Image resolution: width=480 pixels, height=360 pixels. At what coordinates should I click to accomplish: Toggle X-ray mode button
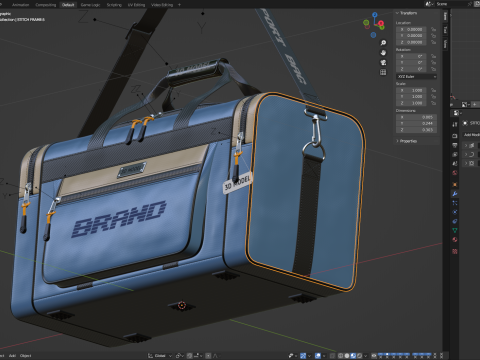(332, 356)
